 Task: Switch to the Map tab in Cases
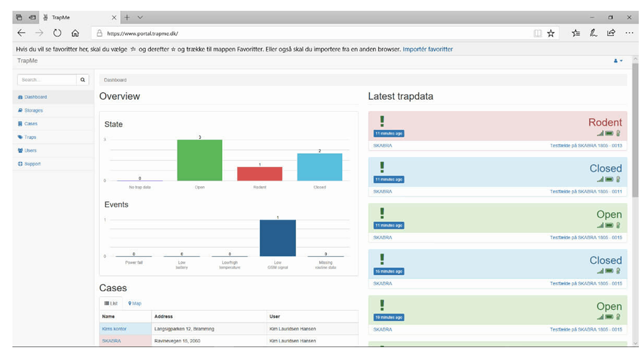click(135, 304)
